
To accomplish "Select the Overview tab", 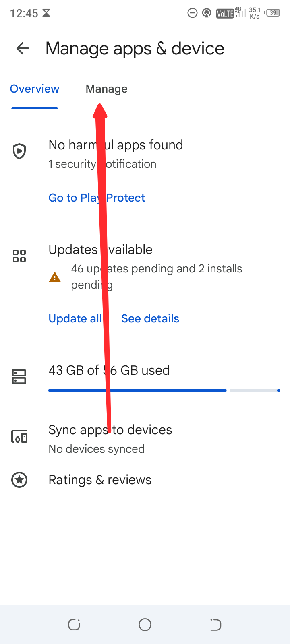I will point(35,89).
